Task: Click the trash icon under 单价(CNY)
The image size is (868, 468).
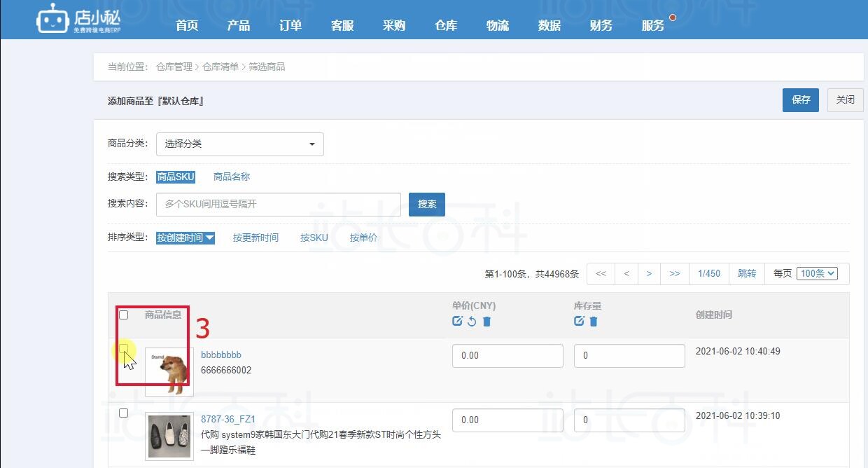Action: pos(487,322)
